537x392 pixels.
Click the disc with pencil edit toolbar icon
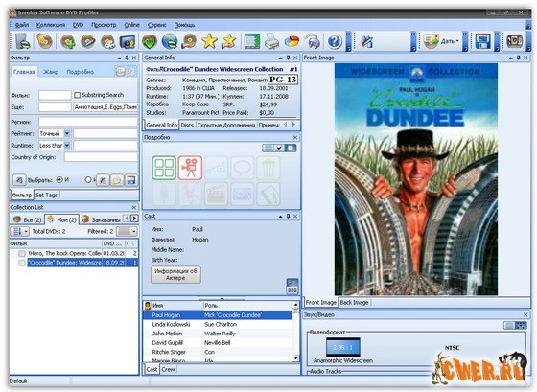[87, 41]
